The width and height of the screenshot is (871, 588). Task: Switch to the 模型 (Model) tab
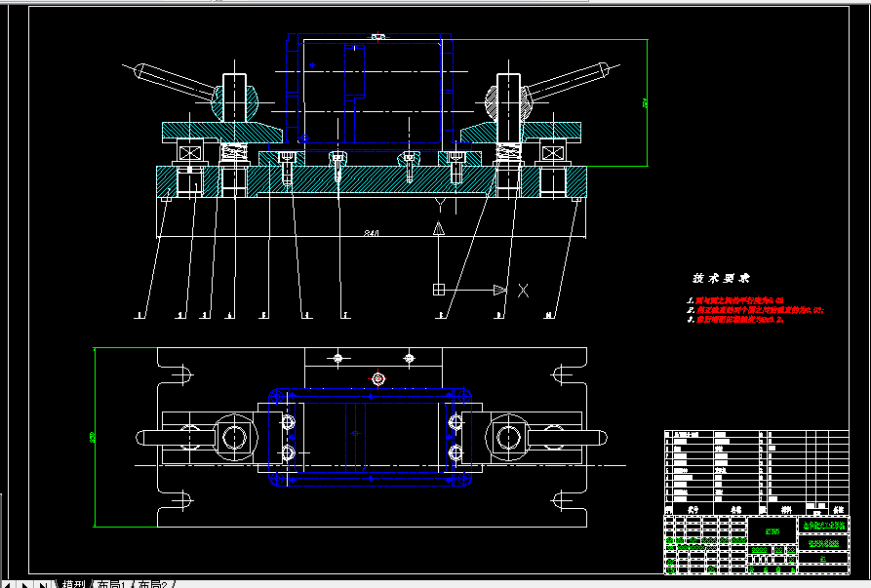coord(73,585)
